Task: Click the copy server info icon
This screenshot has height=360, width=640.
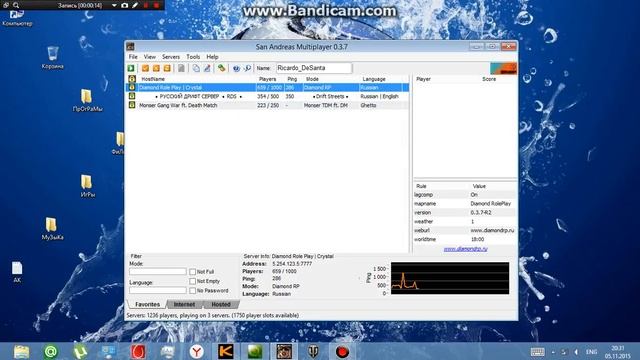Action: 196,68
